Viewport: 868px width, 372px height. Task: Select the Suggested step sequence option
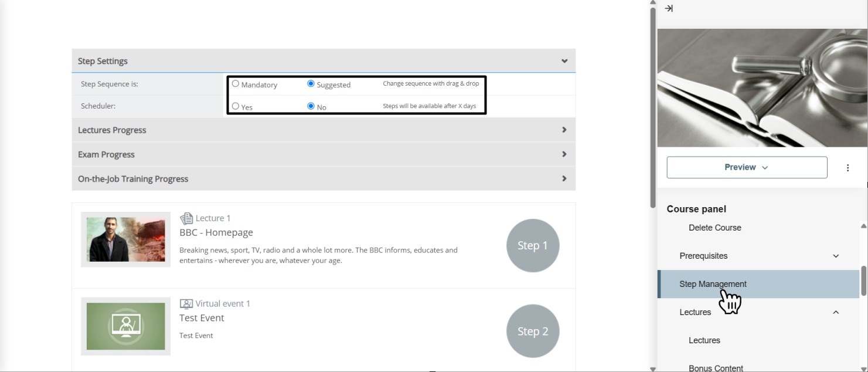point(311,84)
